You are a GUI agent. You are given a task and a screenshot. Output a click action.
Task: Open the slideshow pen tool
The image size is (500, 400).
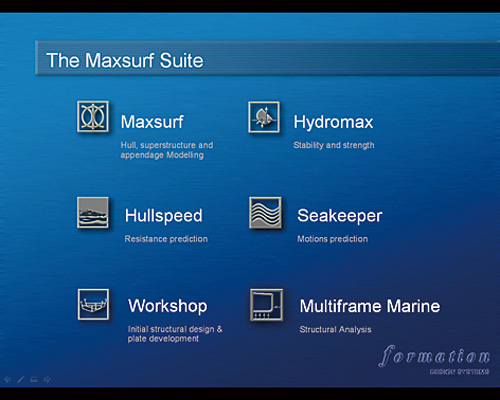click(21, 379)
